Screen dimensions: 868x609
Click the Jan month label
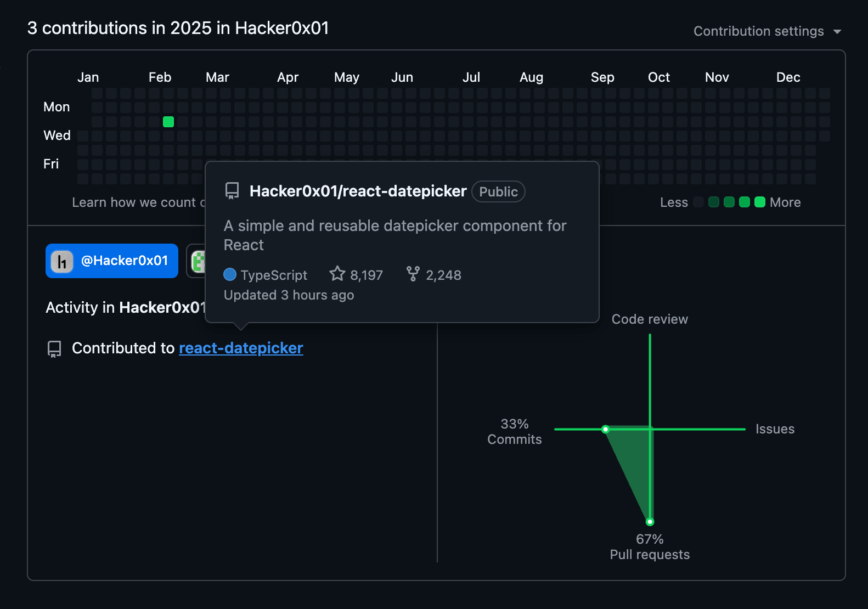point(88,77)
